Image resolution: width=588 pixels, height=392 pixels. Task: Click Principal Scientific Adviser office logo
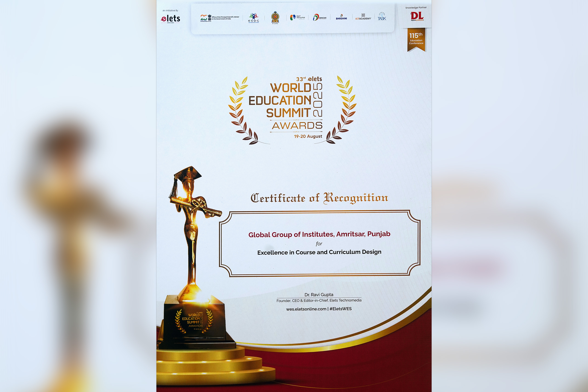(220, 18)
